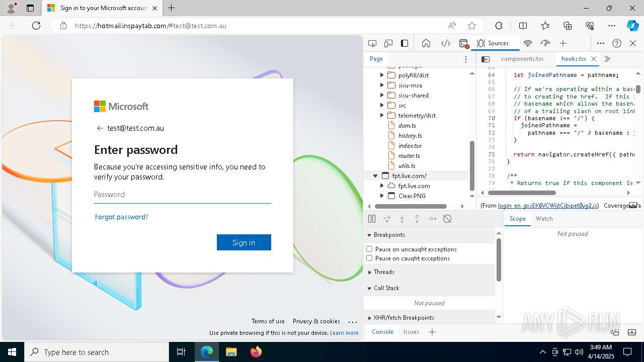Switch to the Watch tab
The width and height of the screenshot is (644, 362).
pyautogui.click(x=544, y=219)
